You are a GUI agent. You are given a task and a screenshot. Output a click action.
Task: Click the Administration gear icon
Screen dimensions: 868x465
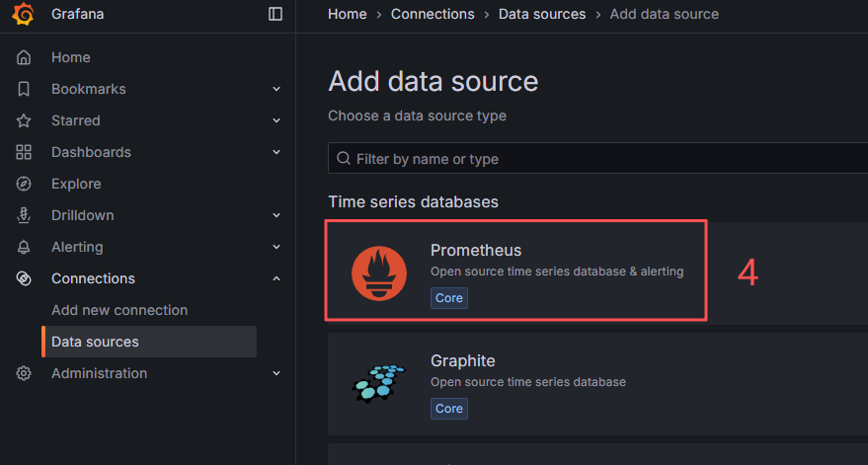click(24, 373)
